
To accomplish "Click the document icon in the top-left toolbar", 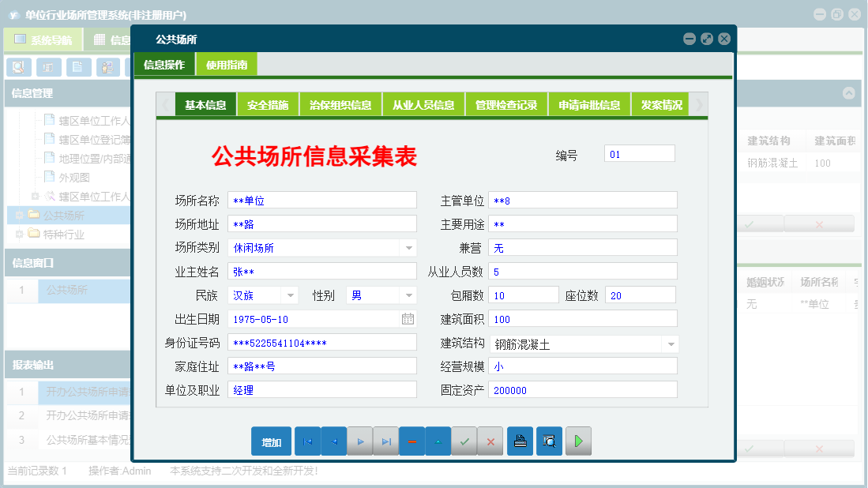I will [x=77, y=67].
